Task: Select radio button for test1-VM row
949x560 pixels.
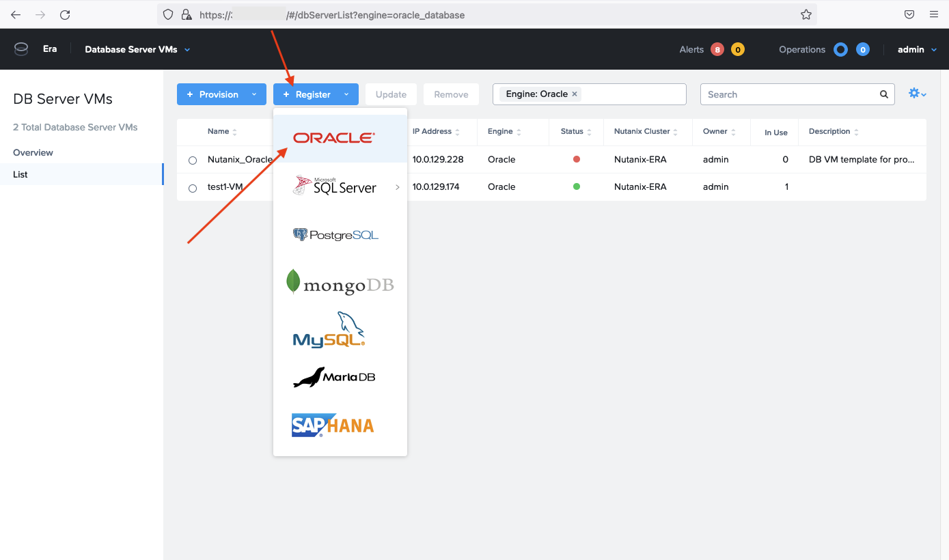Action: coord(193,188)
